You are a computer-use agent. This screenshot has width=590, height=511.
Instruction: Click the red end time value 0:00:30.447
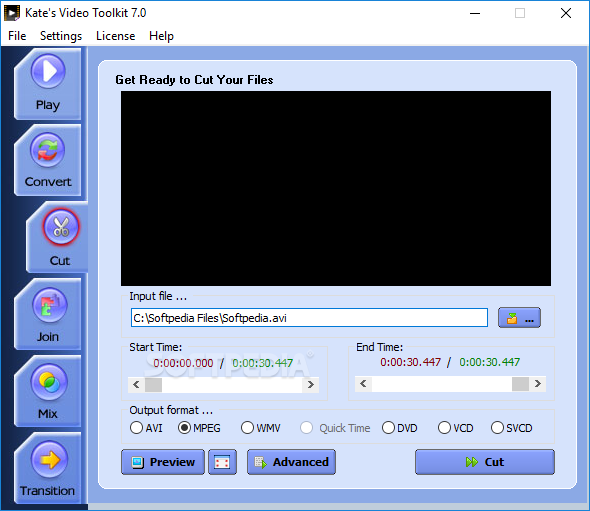pyautogui.click(x=411, y=362)
